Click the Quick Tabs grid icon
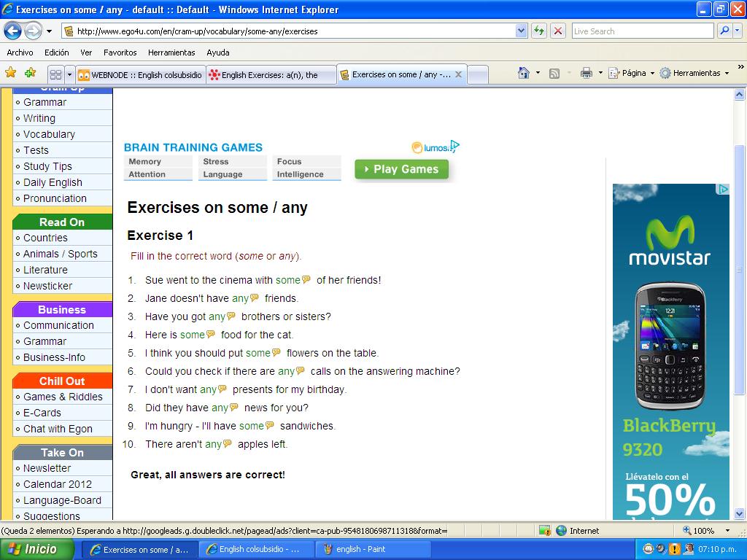Image resolution: width=747 pixels, height=560 pixels. (55, 75)
